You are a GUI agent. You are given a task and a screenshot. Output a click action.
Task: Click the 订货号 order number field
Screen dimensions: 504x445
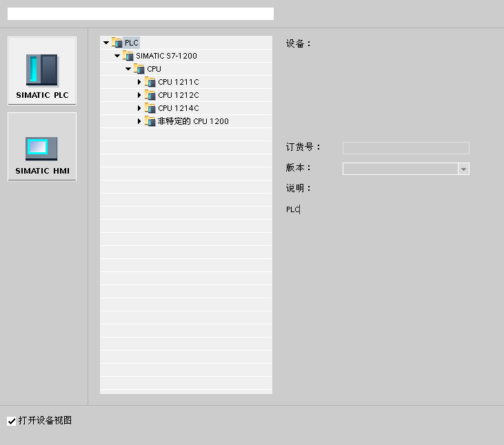click(406, 148)
